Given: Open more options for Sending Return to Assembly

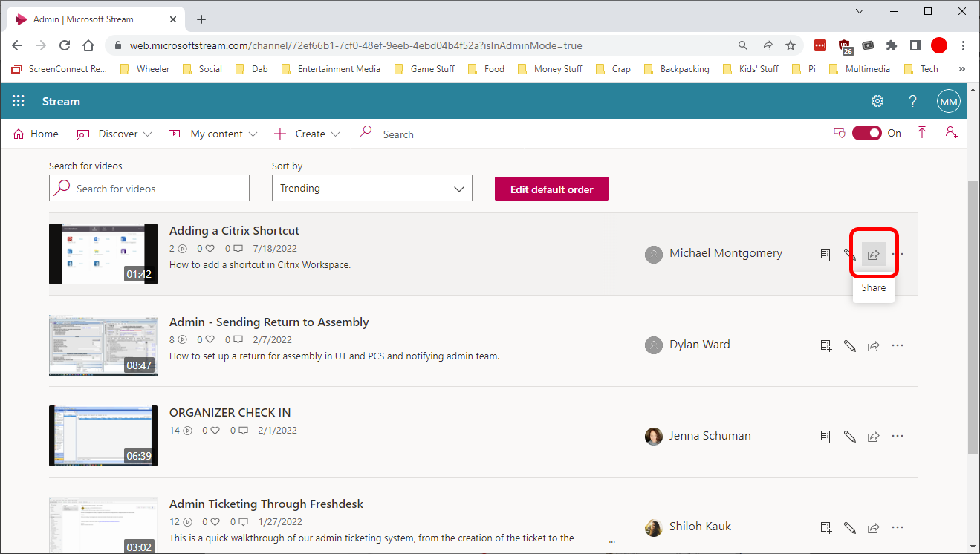Looking at the screenshot, I should (x=898, y=345).
